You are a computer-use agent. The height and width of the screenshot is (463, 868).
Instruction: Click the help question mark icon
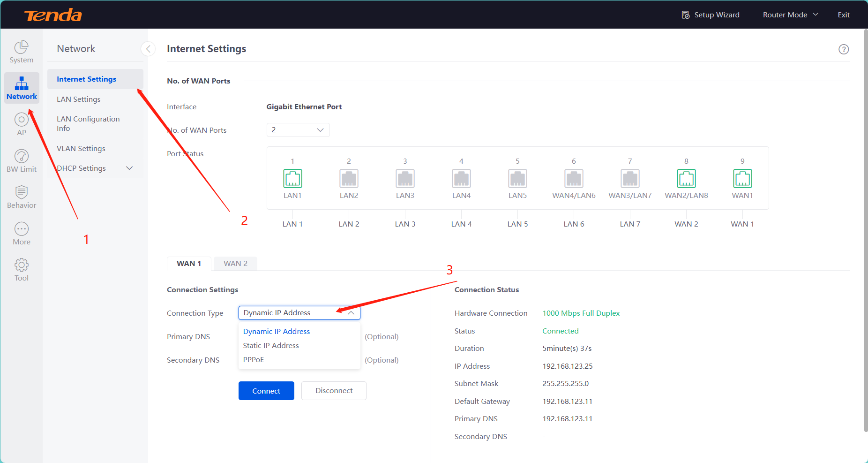[844, 49]
